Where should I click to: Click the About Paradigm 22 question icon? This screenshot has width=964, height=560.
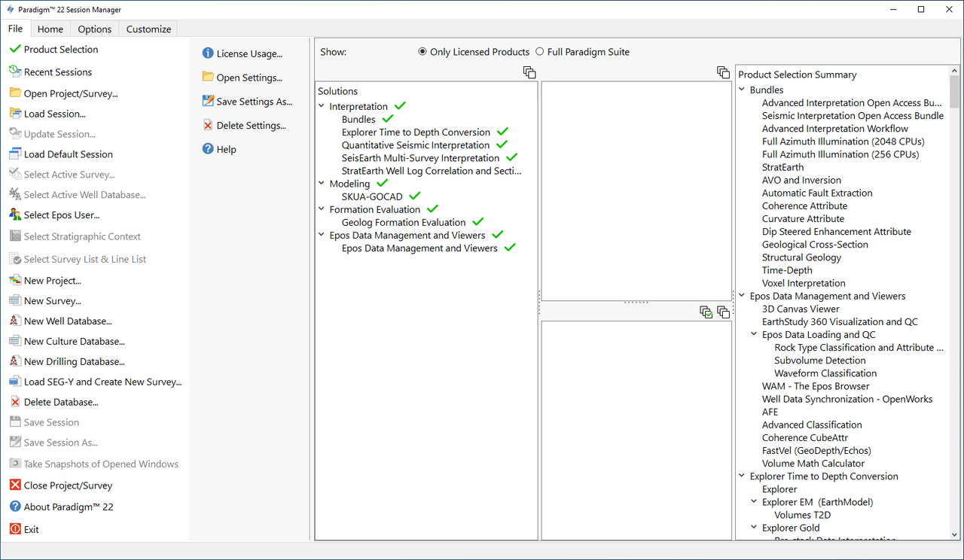click(x=15, y=507)
